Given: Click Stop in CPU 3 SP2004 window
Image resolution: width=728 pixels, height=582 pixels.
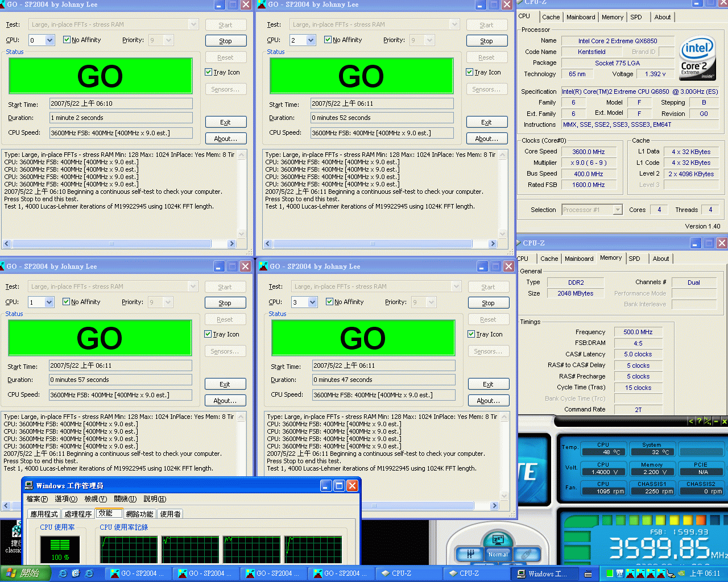Looking at the screenshot, I should pos(489,303).
